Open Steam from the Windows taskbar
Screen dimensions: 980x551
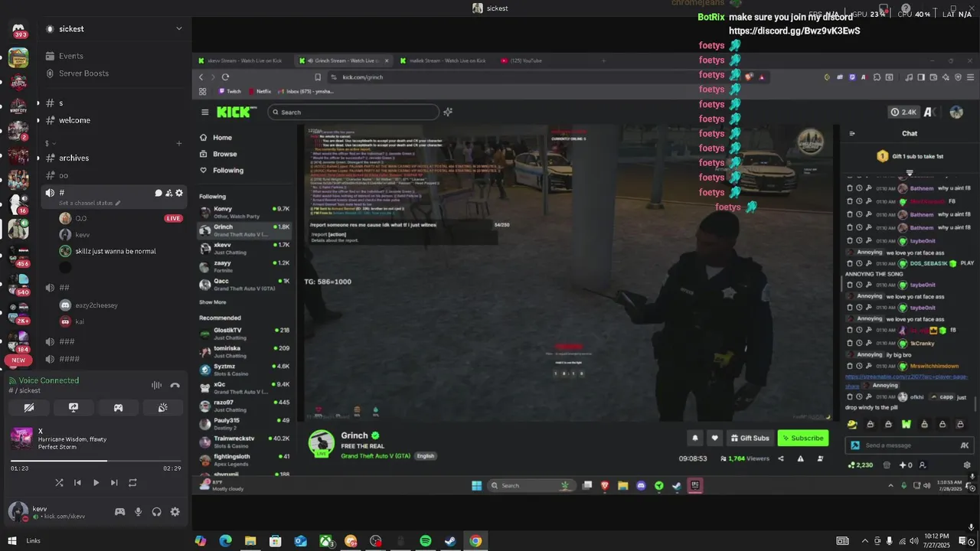point(451,541)
